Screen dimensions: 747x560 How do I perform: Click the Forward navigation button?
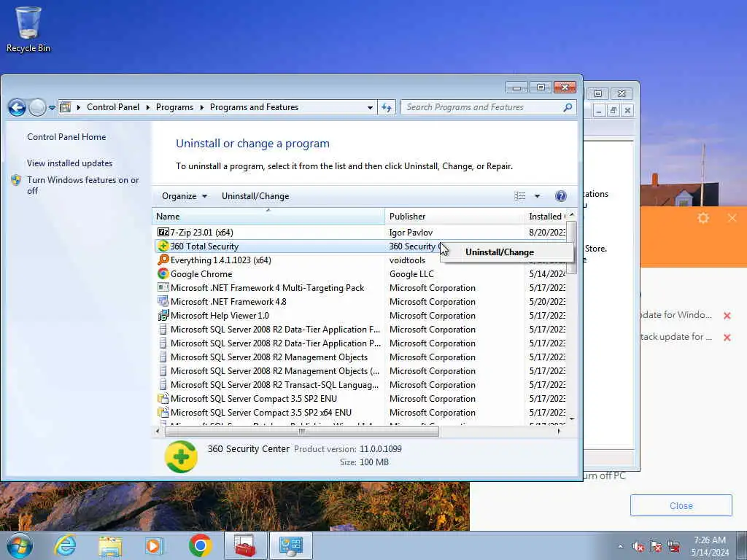[x=37, y=108]
